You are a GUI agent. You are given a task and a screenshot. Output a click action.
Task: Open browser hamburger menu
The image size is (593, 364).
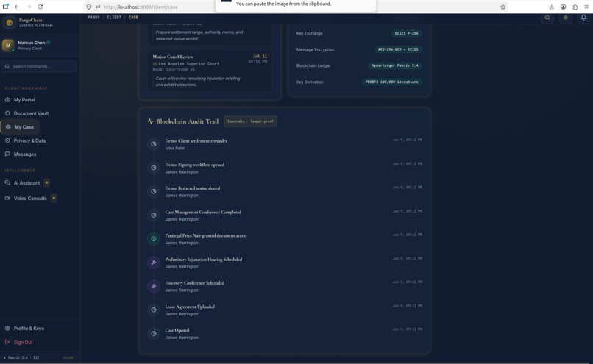coord(586,7)
